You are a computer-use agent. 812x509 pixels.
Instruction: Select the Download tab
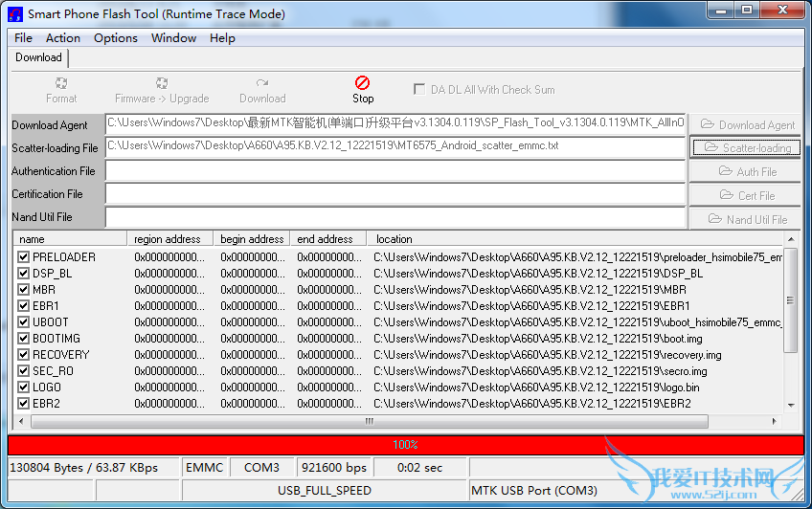pyautogui.click(x=38, y=58)
